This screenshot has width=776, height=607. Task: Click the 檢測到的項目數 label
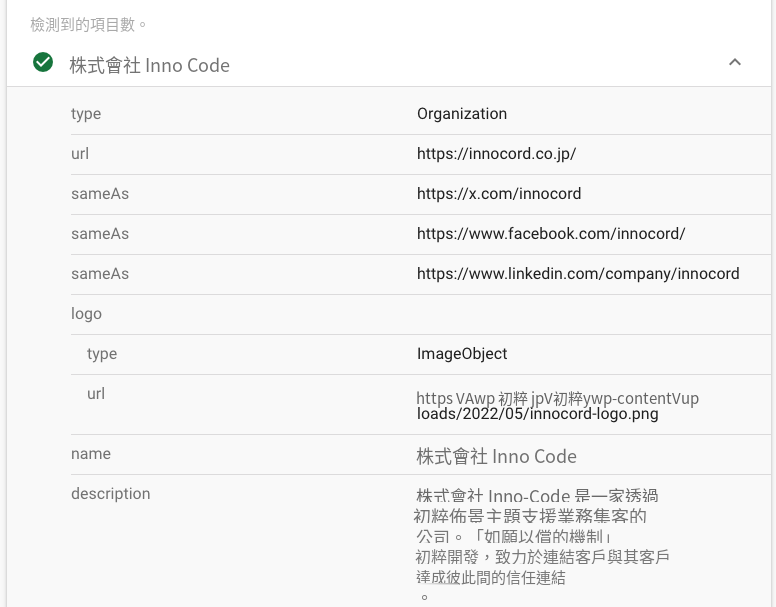point(88,24)
